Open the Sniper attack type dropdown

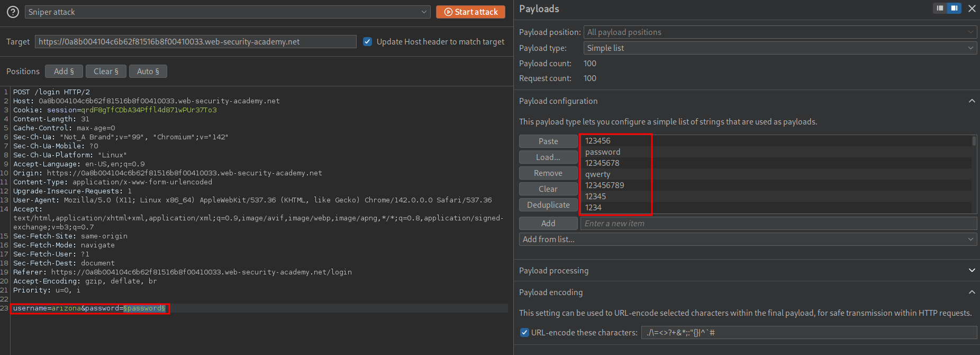coord(228,12)
